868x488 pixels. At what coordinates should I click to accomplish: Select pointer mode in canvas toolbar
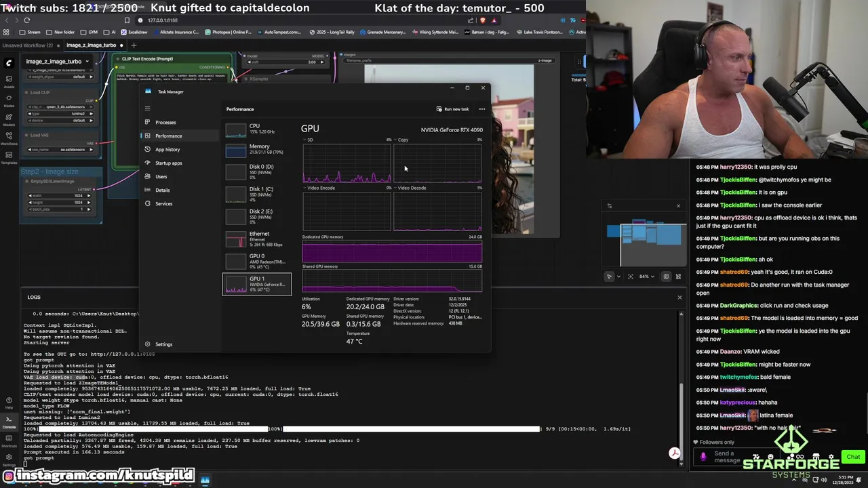pyautogui.click(x=609, y=277)
